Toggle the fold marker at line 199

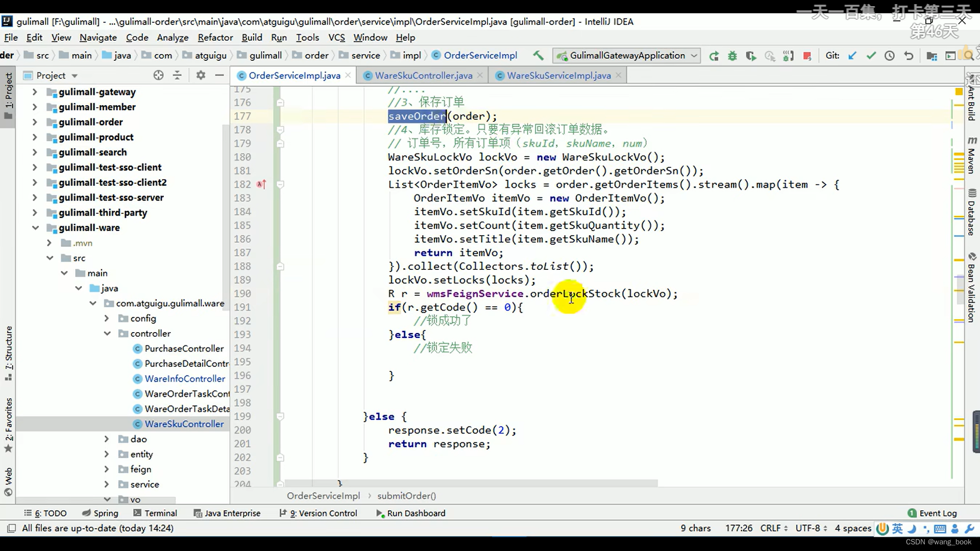point(280,417)
